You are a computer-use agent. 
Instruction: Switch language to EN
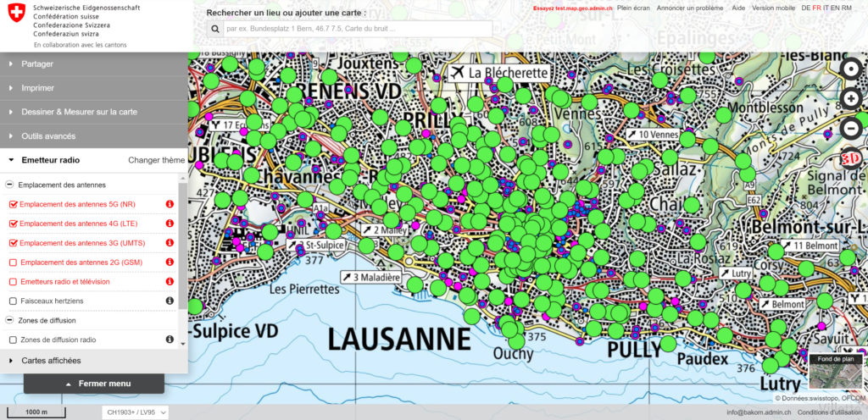click(835, 8)
